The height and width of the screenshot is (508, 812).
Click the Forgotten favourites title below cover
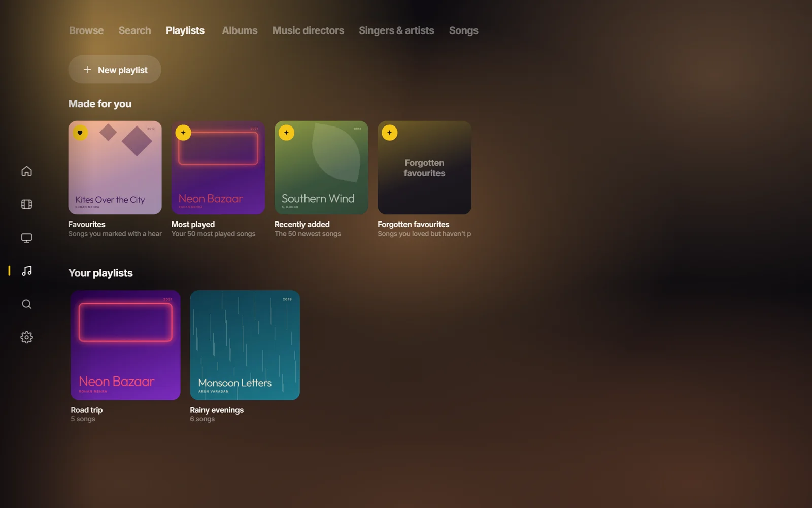point(413,225)
